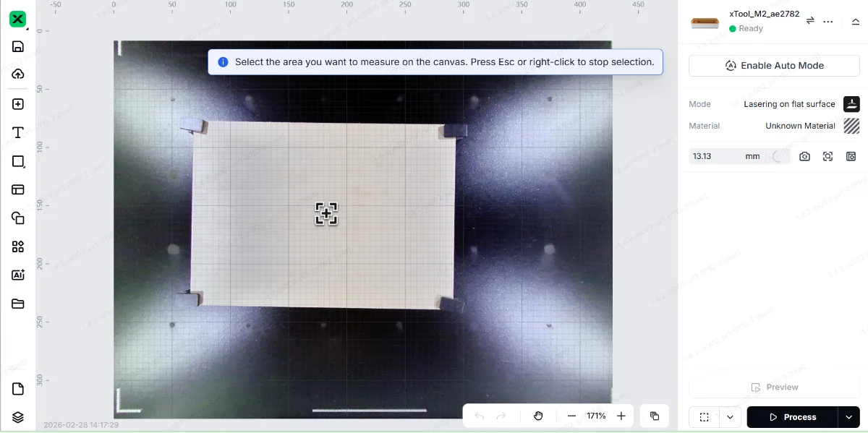Click the mm unit label
Screen dimensions: 868x433
pyautogui.click(x=753, y=156)
